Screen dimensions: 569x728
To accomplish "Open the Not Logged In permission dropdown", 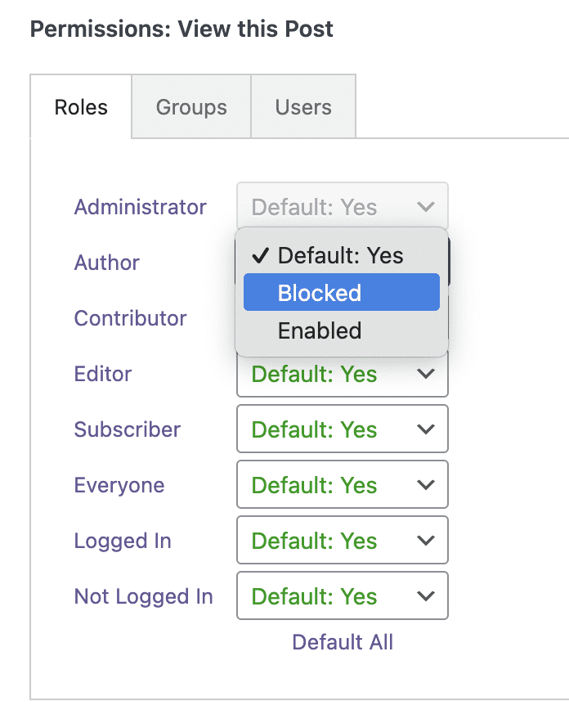I will click(342, 596).
